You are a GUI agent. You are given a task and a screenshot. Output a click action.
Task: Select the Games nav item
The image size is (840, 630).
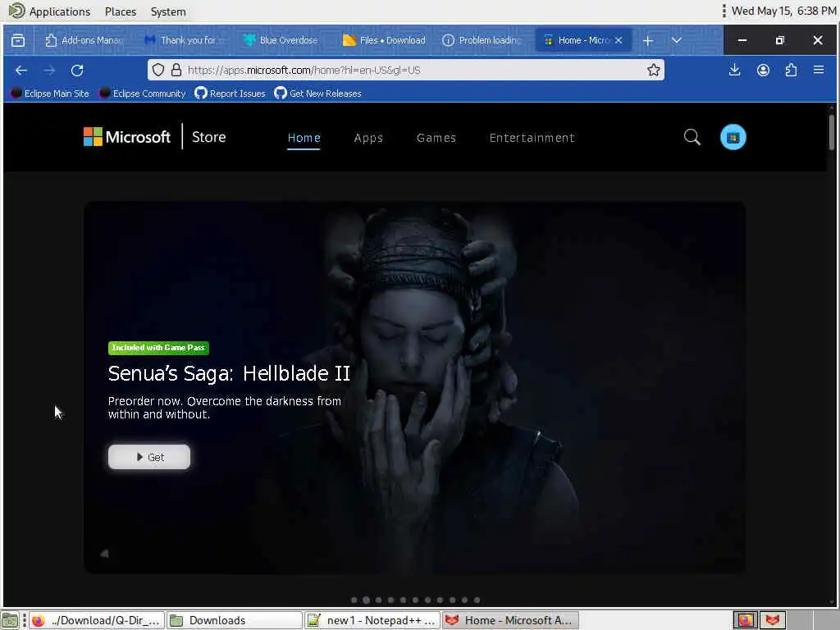point(436,138)
